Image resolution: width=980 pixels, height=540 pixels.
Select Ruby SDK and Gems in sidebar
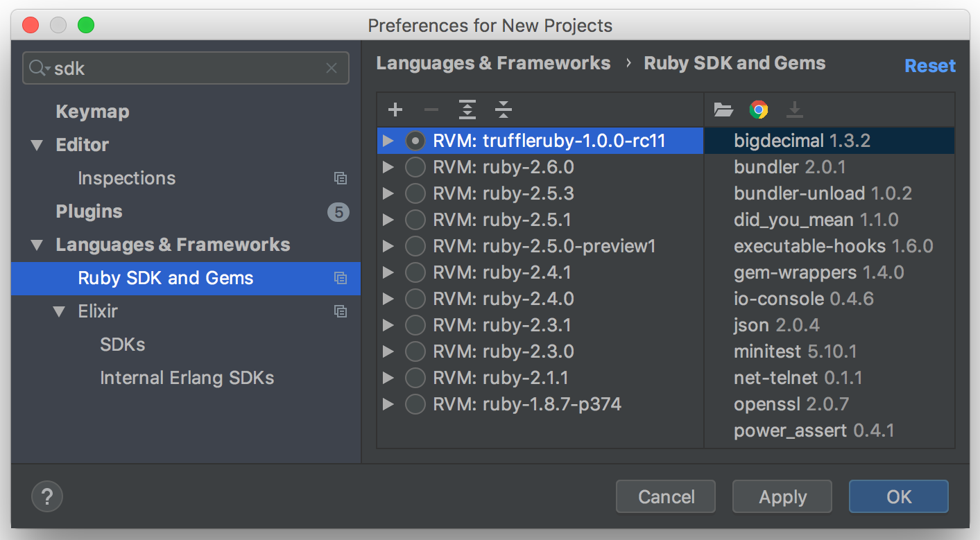point(186,278)
